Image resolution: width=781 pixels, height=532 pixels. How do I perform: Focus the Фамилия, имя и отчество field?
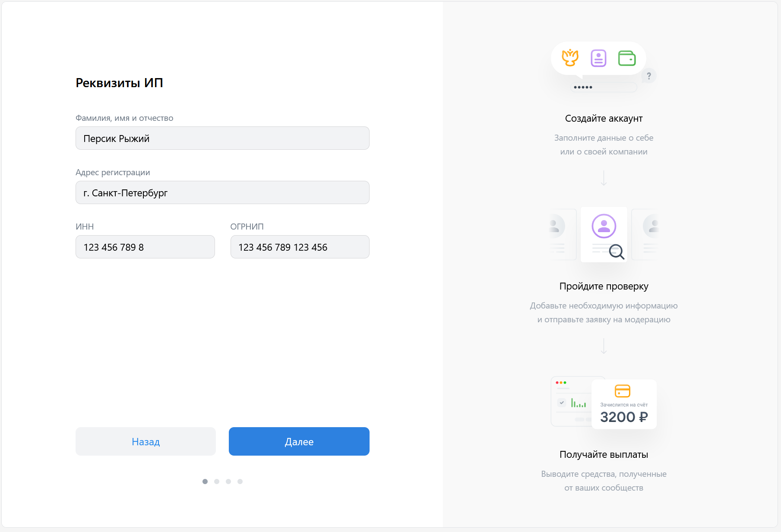click(x=222, y=138)
